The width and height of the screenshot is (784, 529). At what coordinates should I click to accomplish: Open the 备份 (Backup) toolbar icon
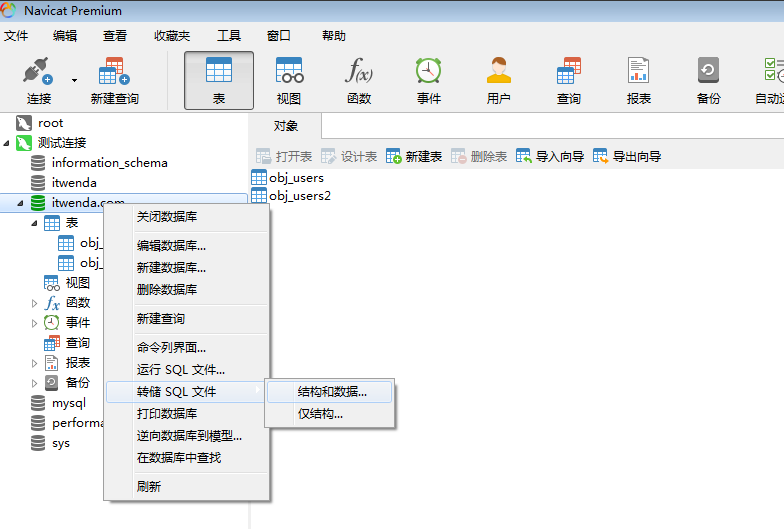tap(708, 80)
